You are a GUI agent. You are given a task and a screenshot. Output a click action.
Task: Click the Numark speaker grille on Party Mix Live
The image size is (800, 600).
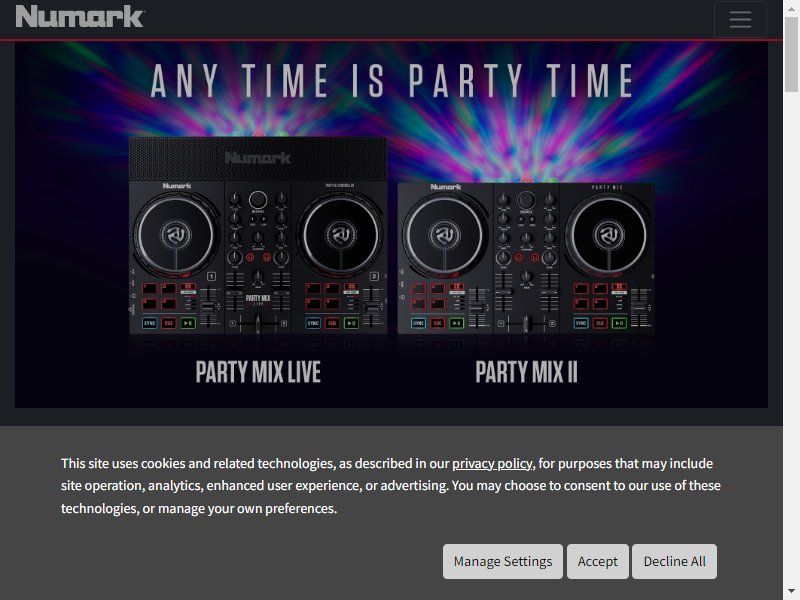(257, 158)
